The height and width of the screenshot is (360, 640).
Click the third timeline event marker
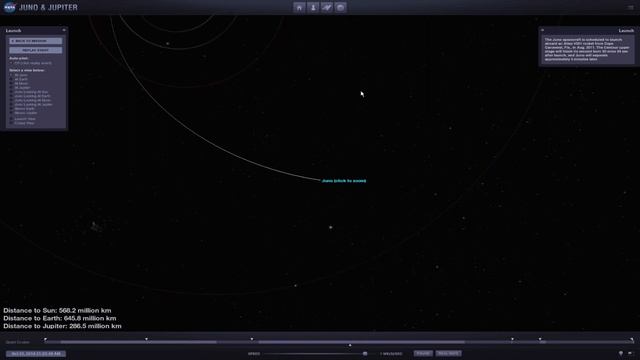coord(252,339)
